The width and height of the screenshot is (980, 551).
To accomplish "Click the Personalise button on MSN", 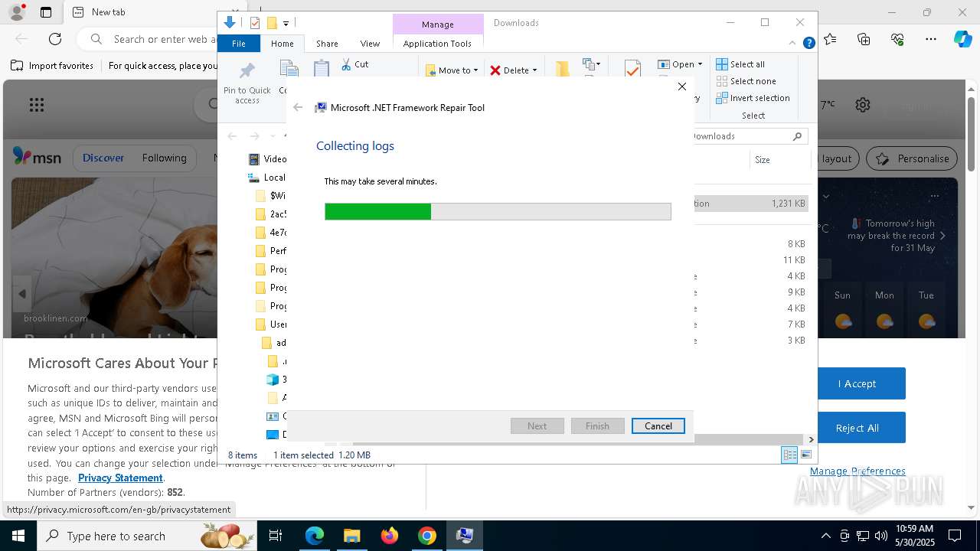I will click(912, 158).
